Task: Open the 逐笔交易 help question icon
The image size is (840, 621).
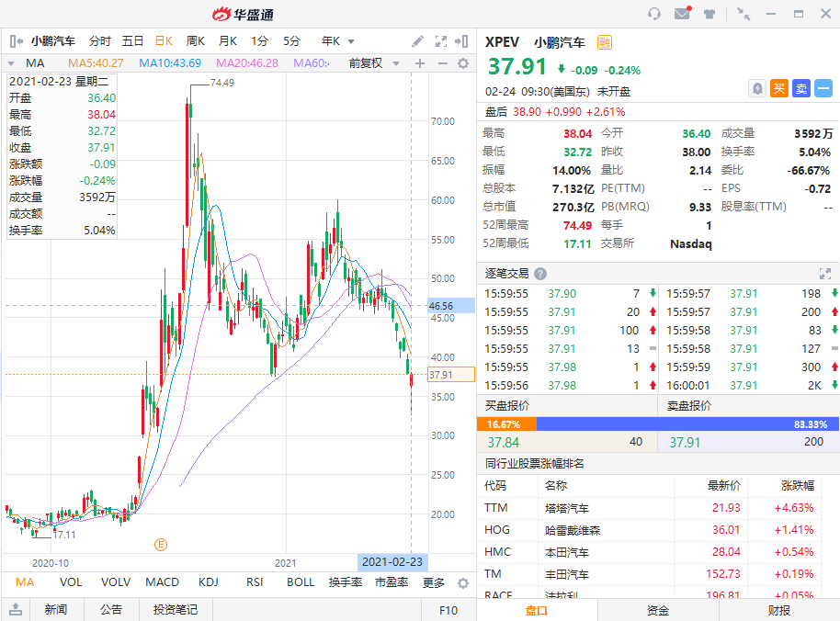Action: (540, 274)
